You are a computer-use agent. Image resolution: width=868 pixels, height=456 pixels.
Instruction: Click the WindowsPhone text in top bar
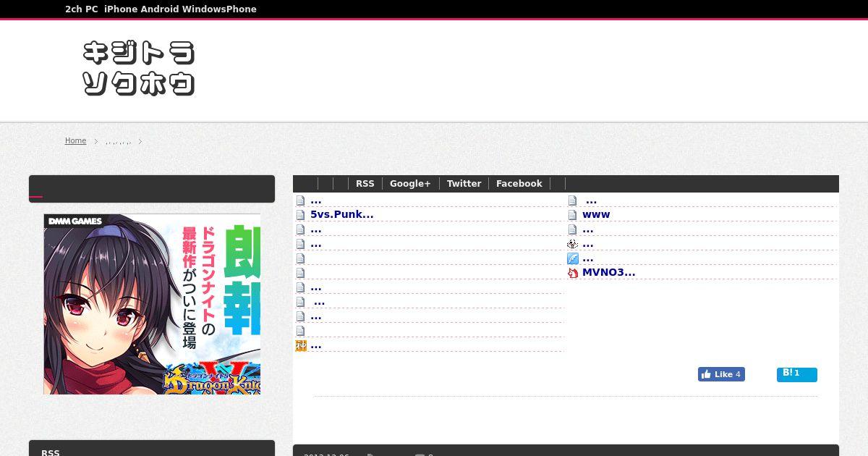[x=219, y=9]
